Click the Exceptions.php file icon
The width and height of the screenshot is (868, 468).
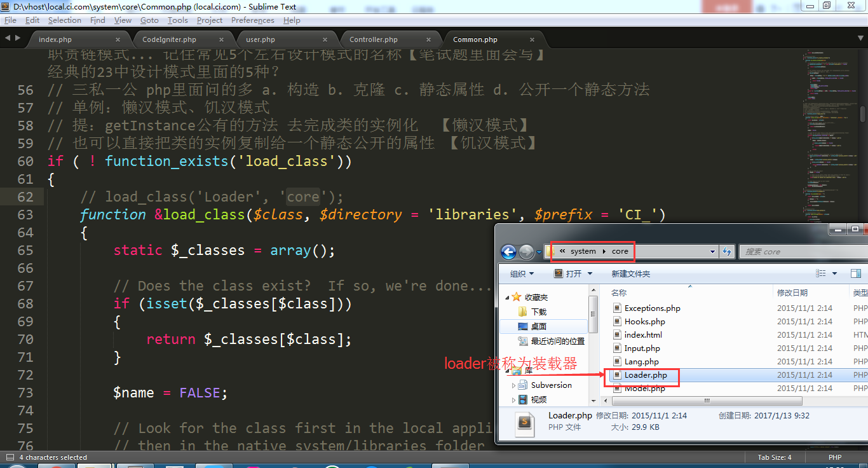click(x=616, y=308)
